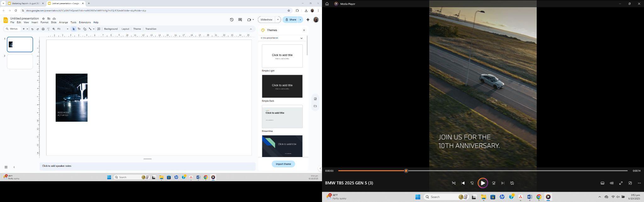The height and width of the screenshot is (202, 644).
Task: Open version history clock icon
Action: click(x=232, y=20)
